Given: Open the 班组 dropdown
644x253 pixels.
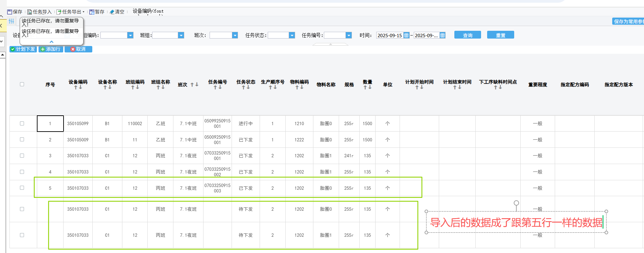Looking at the screenshot, I should [181, 35].
